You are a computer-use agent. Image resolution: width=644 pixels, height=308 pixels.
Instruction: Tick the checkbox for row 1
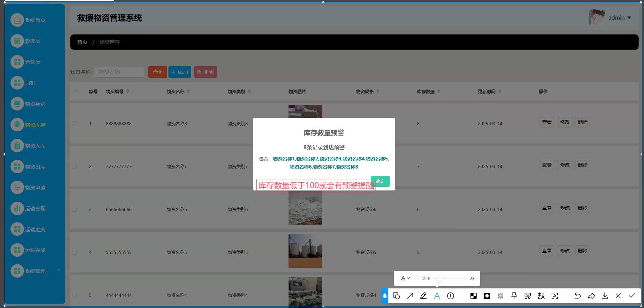pos(74,124)
